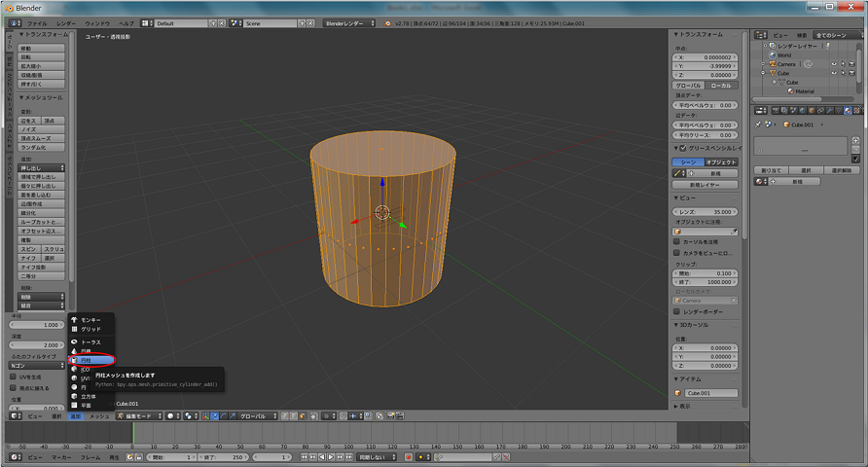Open the Nゴン fill type dropdown
Viewport: 868px width, 467px height.
click(37, 366)
